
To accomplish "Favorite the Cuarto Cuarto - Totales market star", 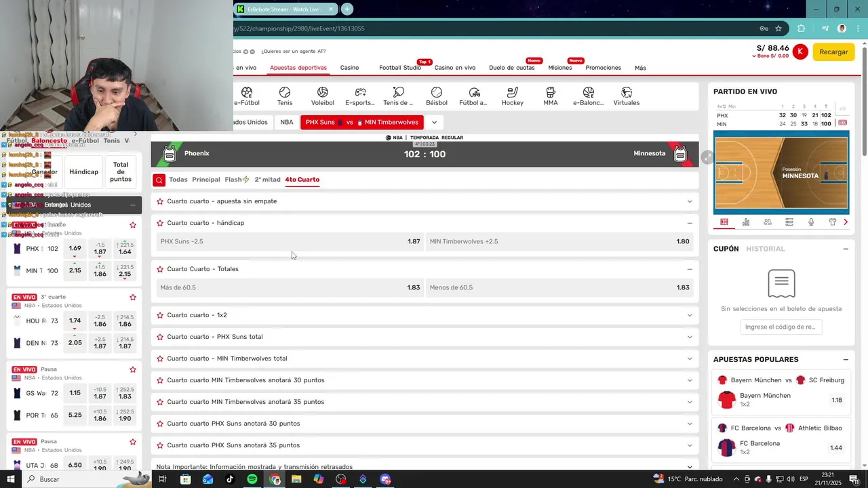I will (160, 269).
